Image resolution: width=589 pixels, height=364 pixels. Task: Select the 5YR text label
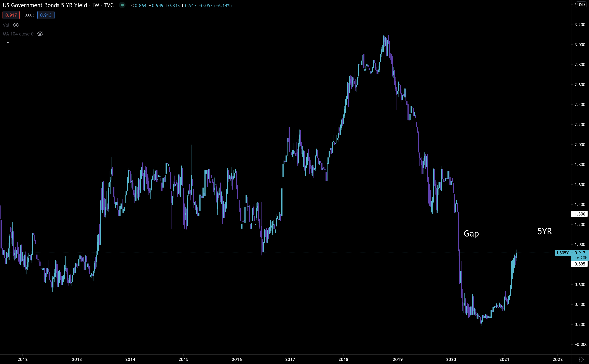pos(544,231)
